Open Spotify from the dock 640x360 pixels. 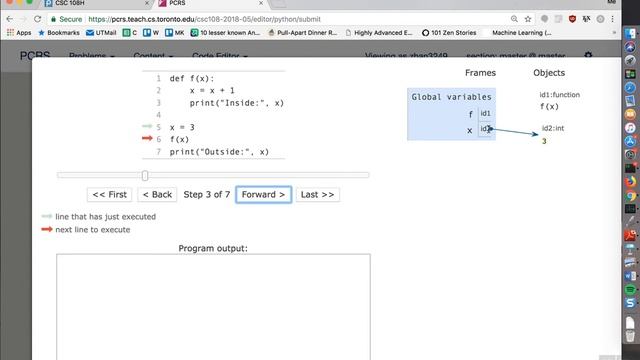(x=630, y=290)
